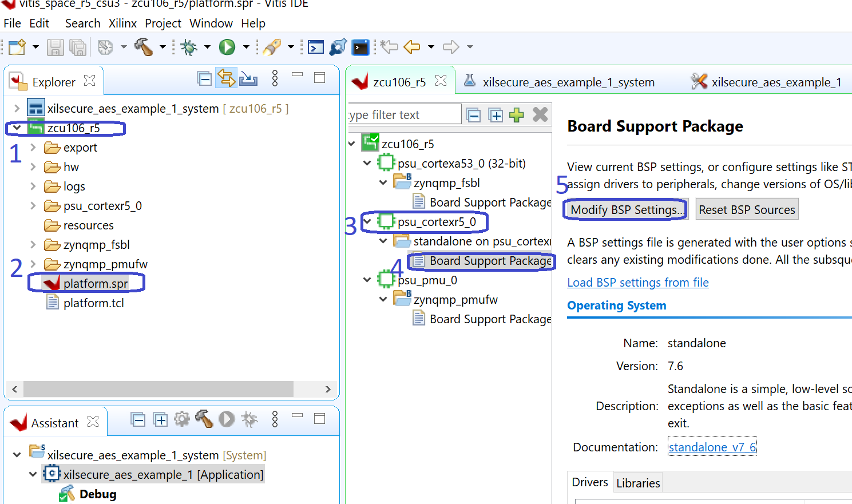Click expand all icon beside filter text
This screenshot has width=852, height=504.
tap(496, 115)
